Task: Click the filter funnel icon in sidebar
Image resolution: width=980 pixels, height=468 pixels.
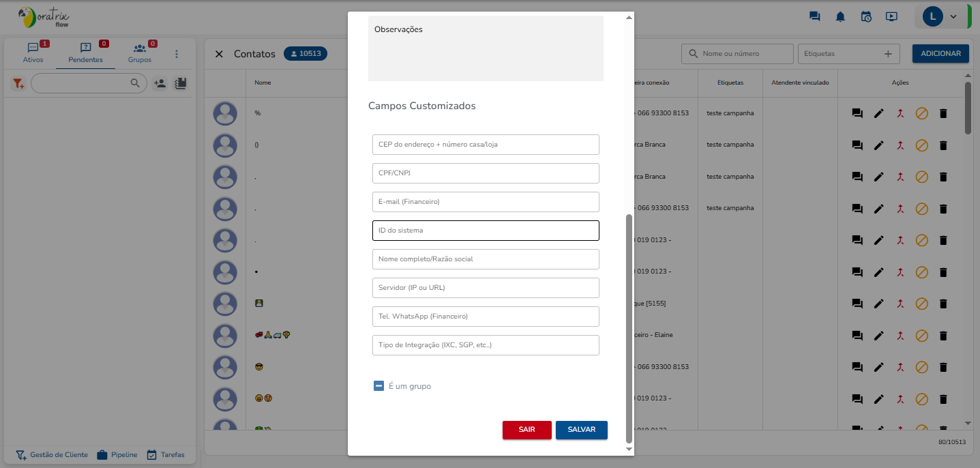Action: (x=18, y=83)
